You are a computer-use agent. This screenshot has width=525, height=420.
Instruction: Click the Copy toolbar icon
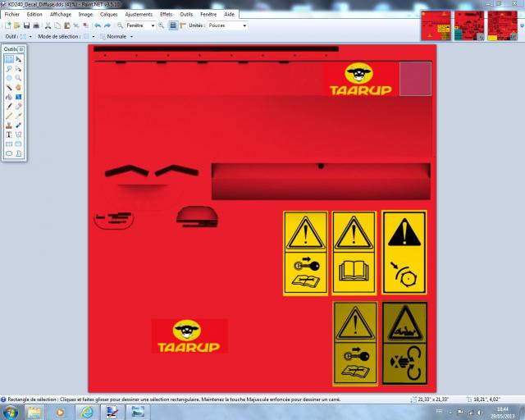point(57,25)
